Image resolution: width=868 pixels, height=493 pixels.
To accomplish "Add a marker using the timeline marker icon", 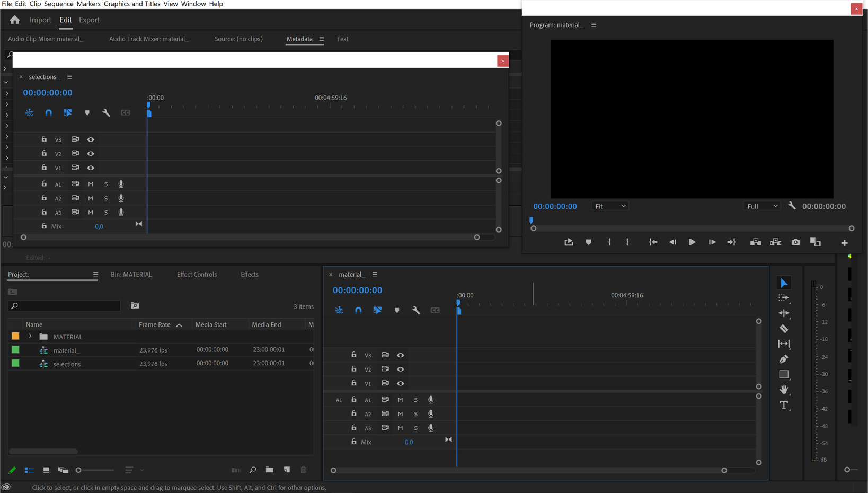I will point(397,310).
